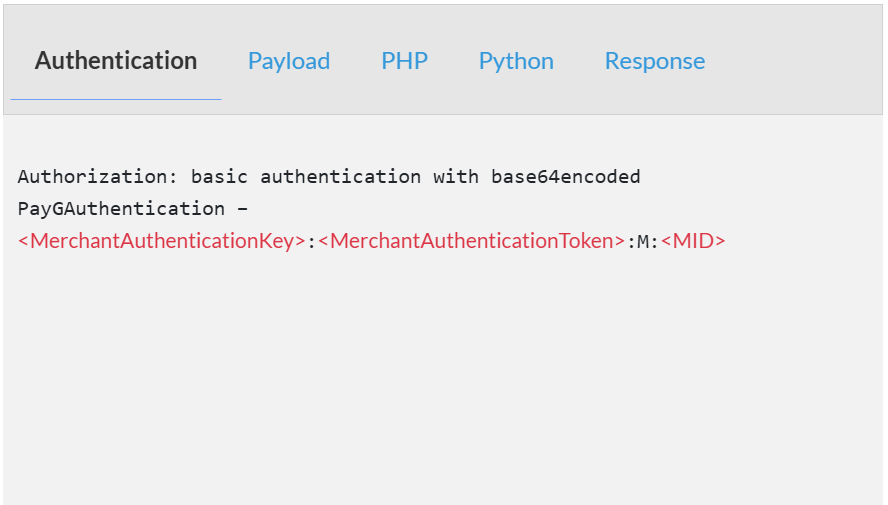Click blank tab bar area right of Response
Viewport: 888px width, 505px height.
(793, 60)
